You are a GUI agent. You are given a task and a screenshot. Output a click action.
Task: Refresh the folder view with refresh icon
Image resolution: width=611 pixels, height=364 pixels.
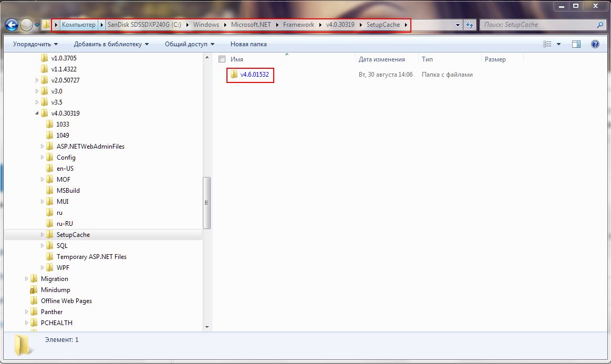(x=470, y=25)
